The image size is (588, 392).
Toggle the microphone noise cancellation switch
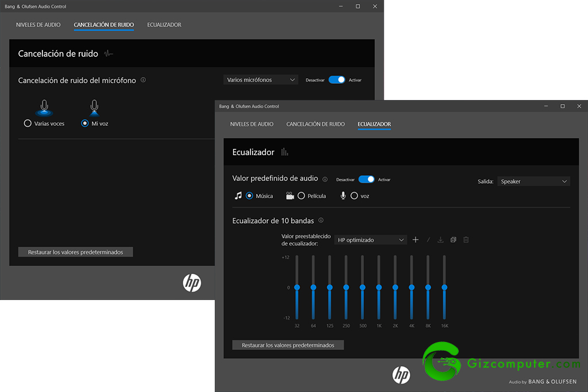click(x=336, y=79)
